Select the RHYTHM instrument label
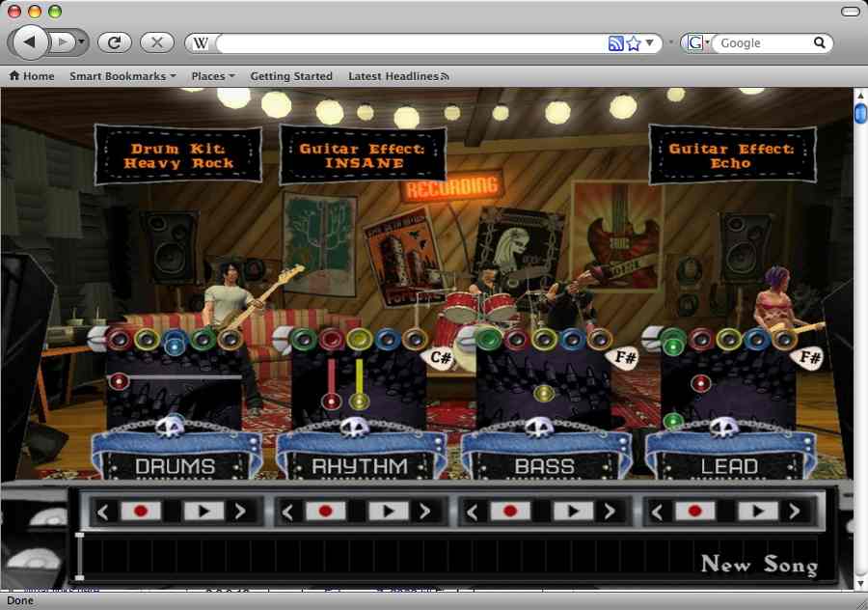Viewport: 868px width, 610px height. tap(360, 466)
